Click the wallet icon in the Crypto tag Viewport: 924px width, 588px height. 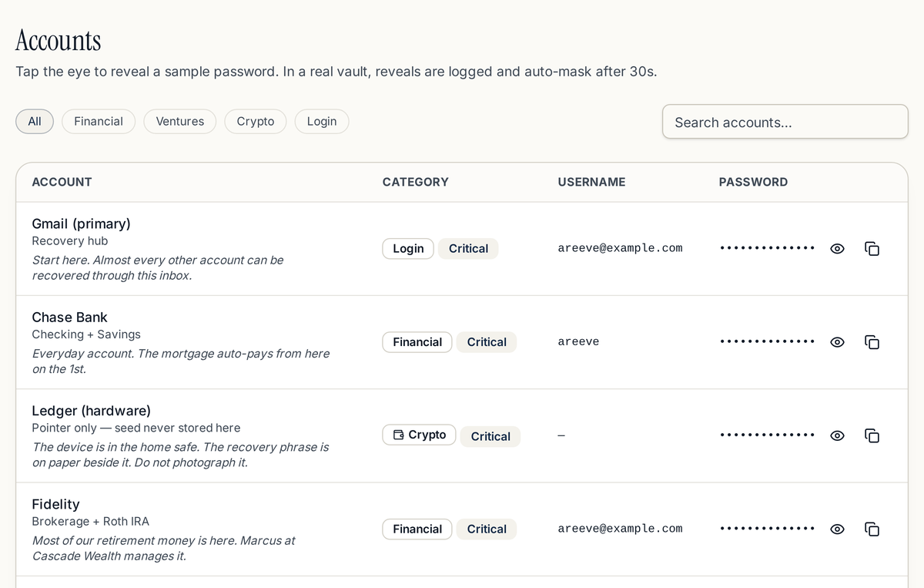click(398, 435)
